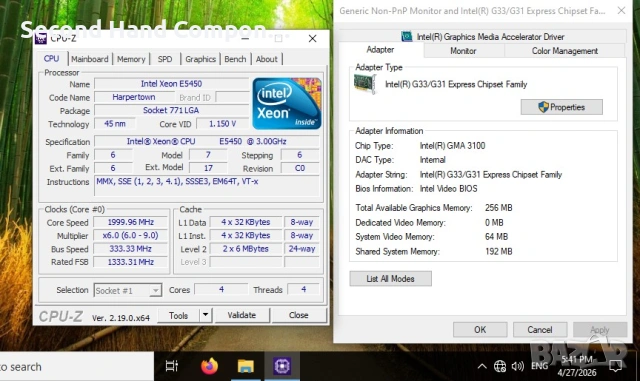The width and height of the screenshot is (640, 381).
Task: Click the volume speaker tray icon
Action: [518, 366]
